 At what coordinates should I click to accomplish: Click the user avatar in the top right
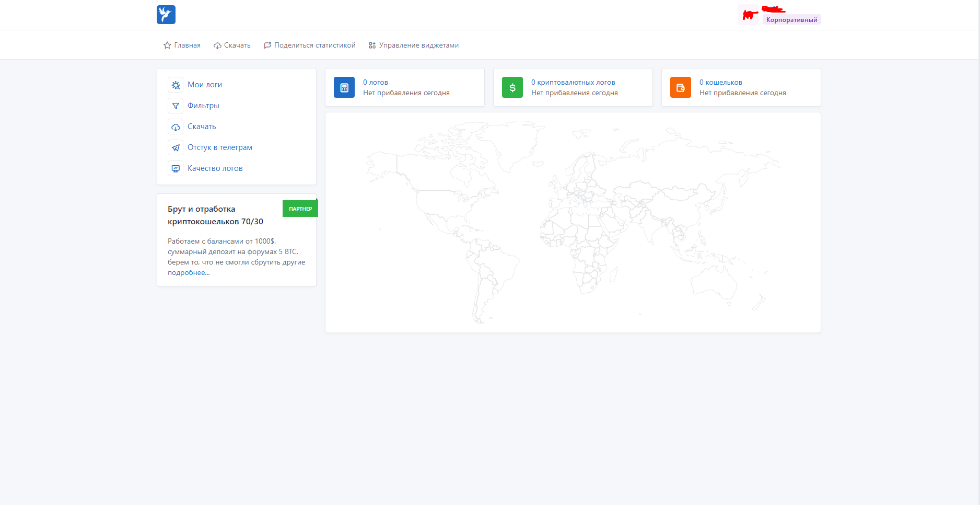pos(748,15)
